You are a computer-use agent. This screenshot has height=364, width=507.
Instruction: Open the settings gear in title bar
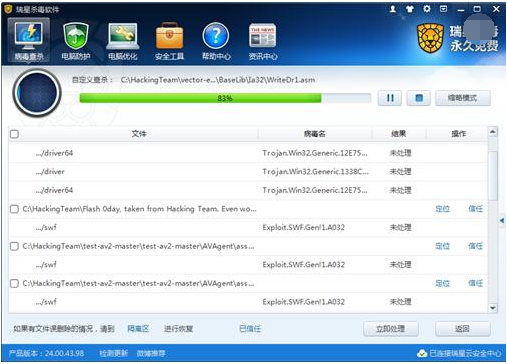(427, 9)
